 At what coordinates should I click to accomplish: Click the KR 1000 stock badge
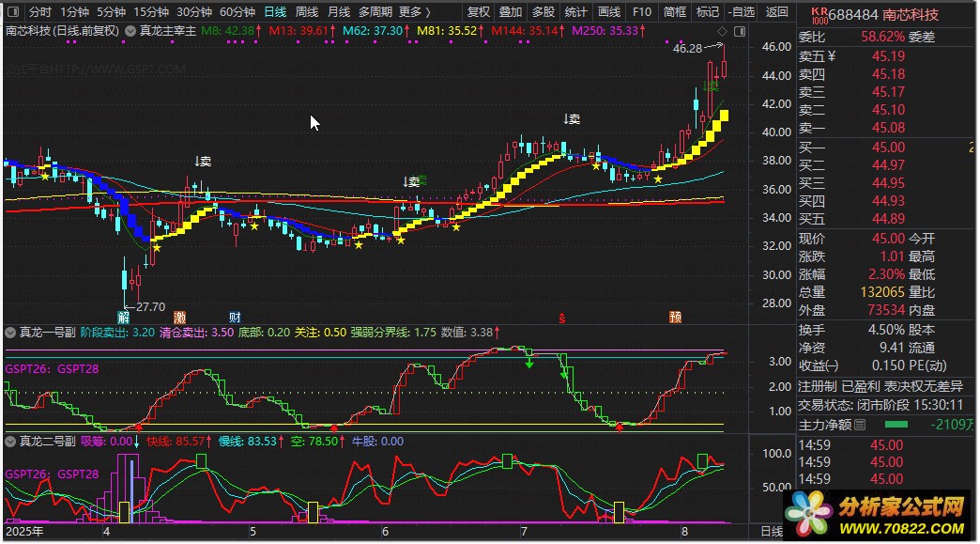819,16
